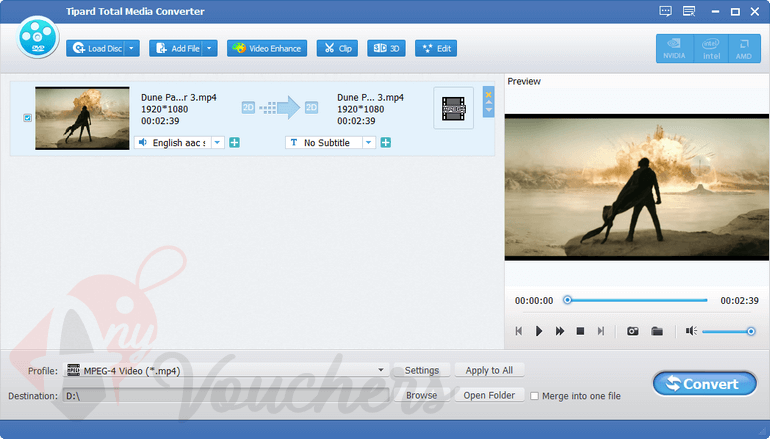Uncheck the Dune video file checkbox

click(28, 118)
